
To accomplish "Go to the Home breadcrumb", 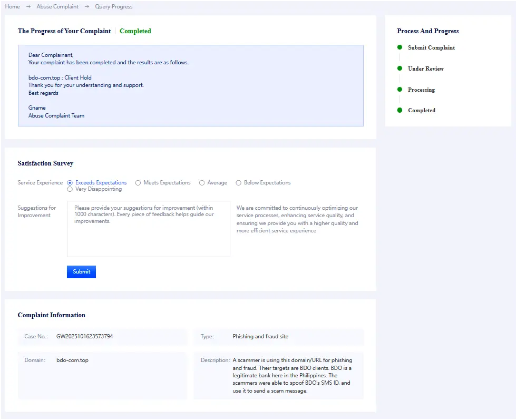I will point(12,7).
